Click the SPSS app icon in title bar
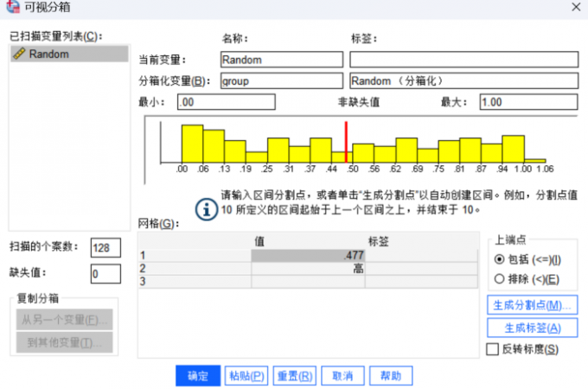This screenshot has width=588, height=389. pos(12,6)
